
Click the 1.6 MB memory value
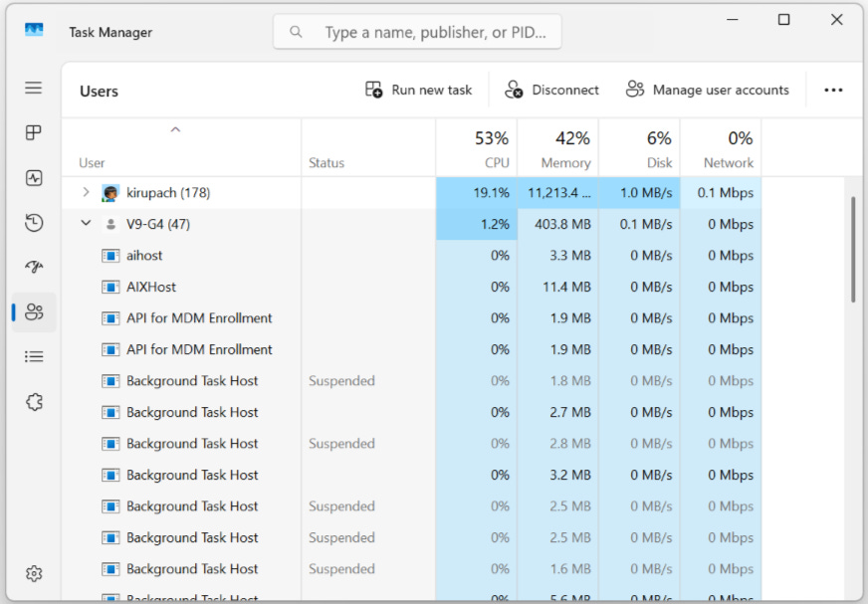[x=570, y=569]
